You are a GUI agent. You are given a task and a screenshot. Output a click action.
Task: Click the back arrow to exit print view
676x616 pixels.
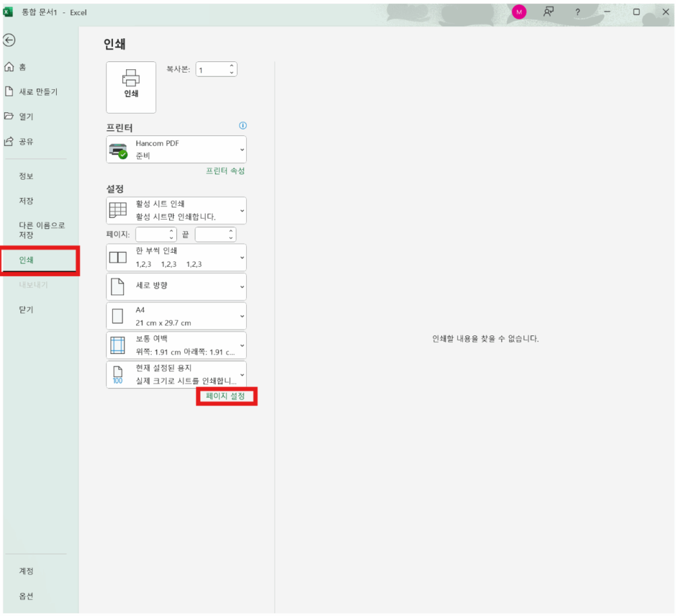pyautogui.click(x=9, y=40)
